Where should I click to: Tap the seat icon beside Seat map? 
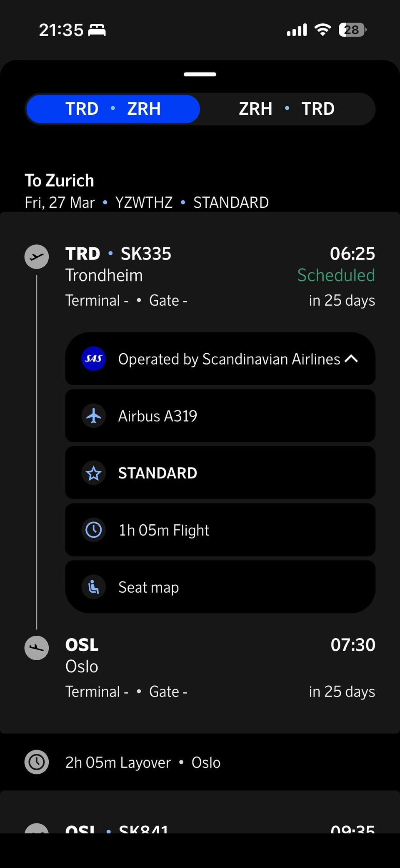coord(94,587)
